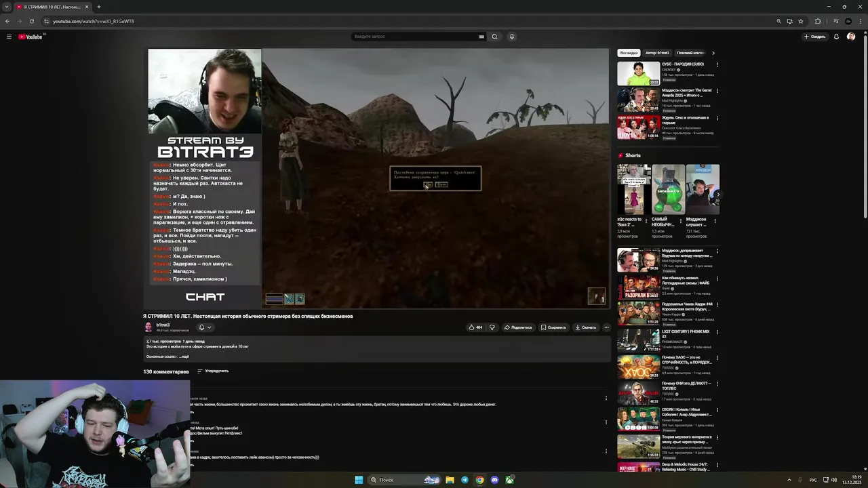Expand the notification bell subscription dropdown
This screenshot has height=488, width=868.
(205, 327)
